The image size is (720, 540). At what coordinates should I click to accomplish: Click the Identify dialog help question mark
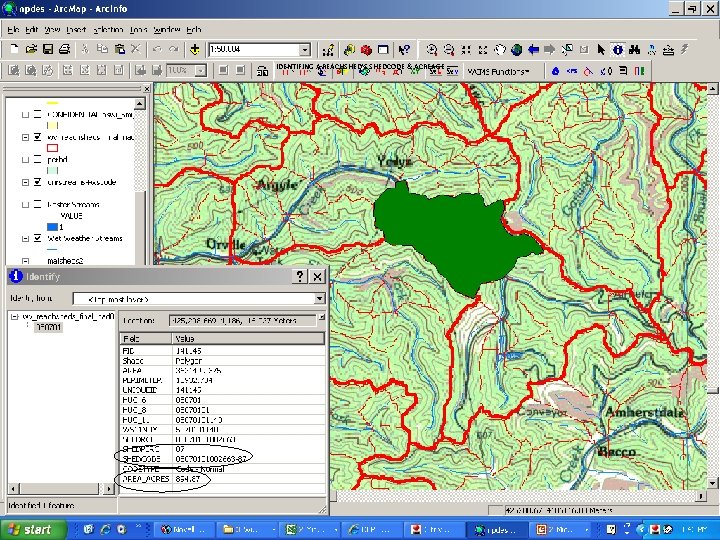pyautogui.click(x=298, y=276)
